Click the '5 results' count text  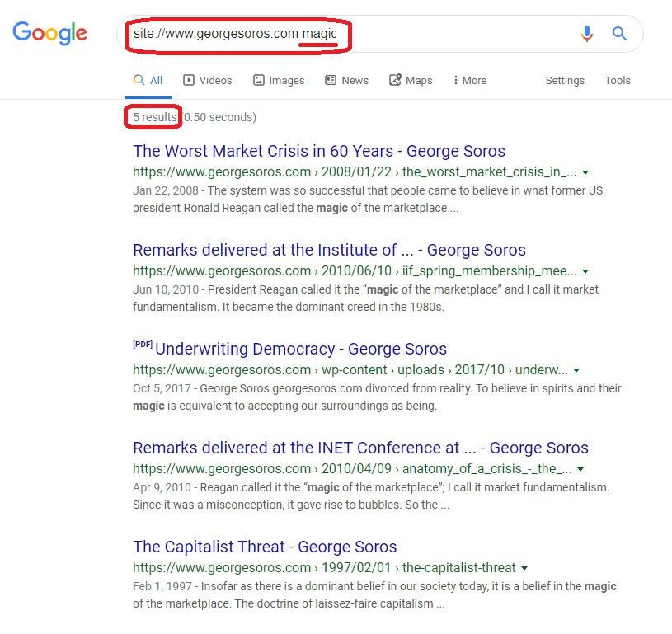pos(155,117)
